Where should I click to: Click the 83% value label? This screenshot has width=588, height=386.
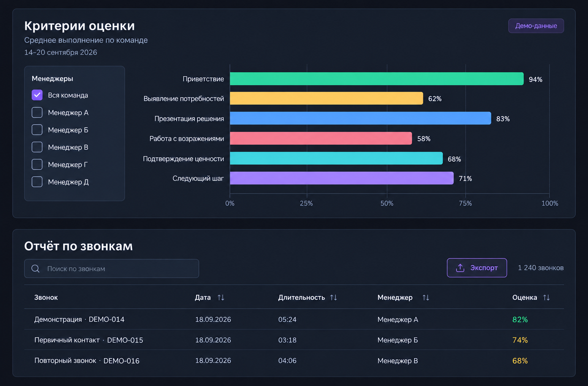coord(503,119)
